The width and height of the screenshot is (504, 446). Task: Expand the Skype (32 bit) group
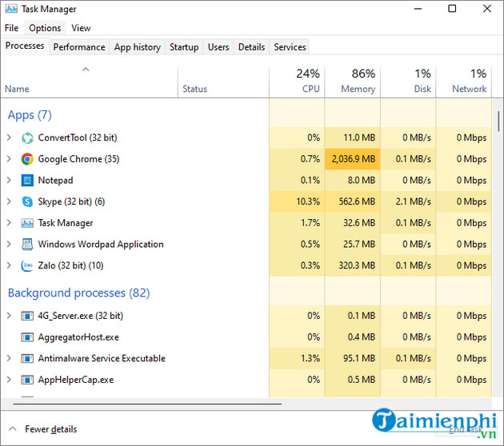tap(9, 201)
